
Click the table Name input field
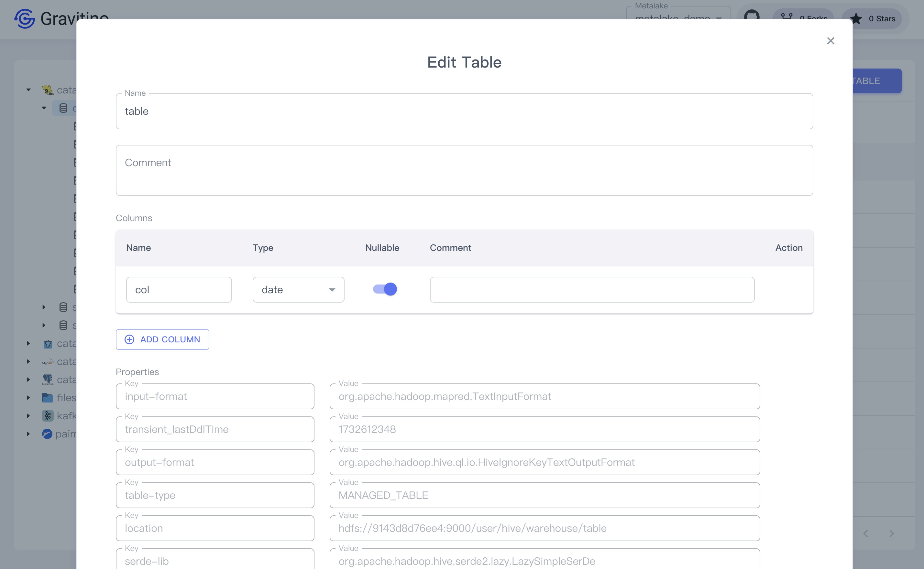click(x=464, y=112)
